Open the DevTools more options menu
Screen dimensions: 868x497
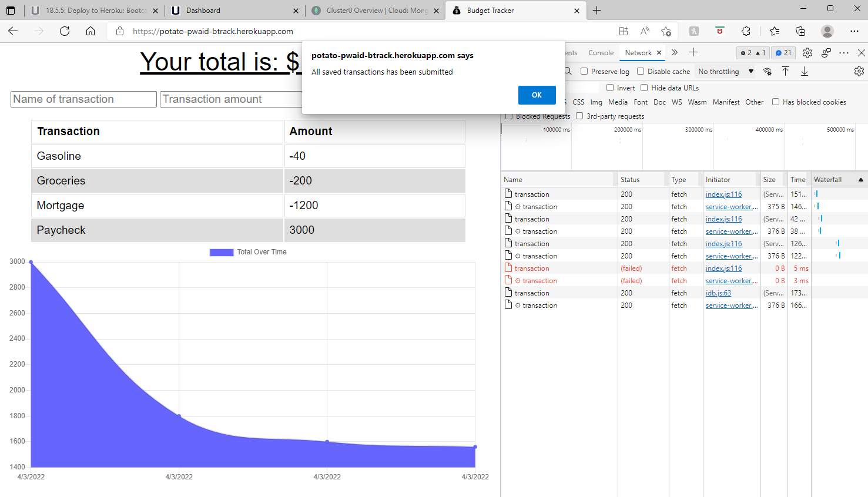point(844,52)
